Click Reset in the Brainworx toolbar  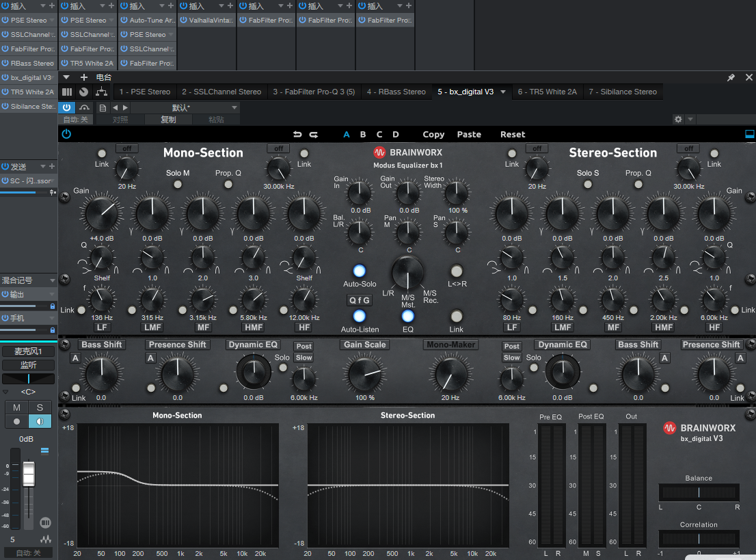point(513,135)
